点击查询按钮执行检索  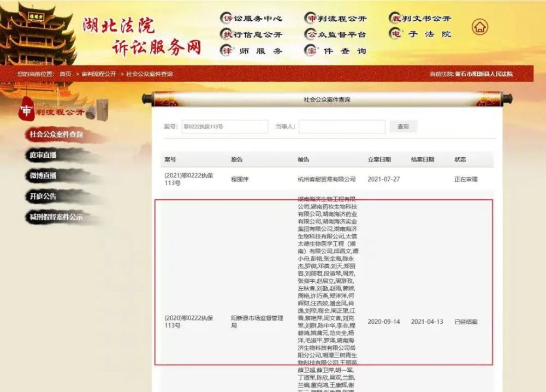coord(403,126)
